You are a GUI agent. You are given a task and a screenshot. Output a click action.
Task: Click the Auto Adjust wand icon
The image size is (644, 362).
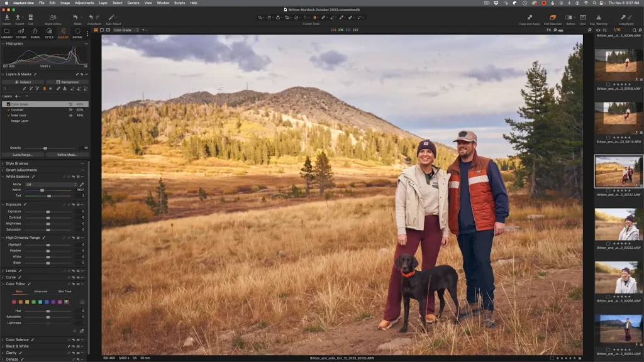[111, 18]
